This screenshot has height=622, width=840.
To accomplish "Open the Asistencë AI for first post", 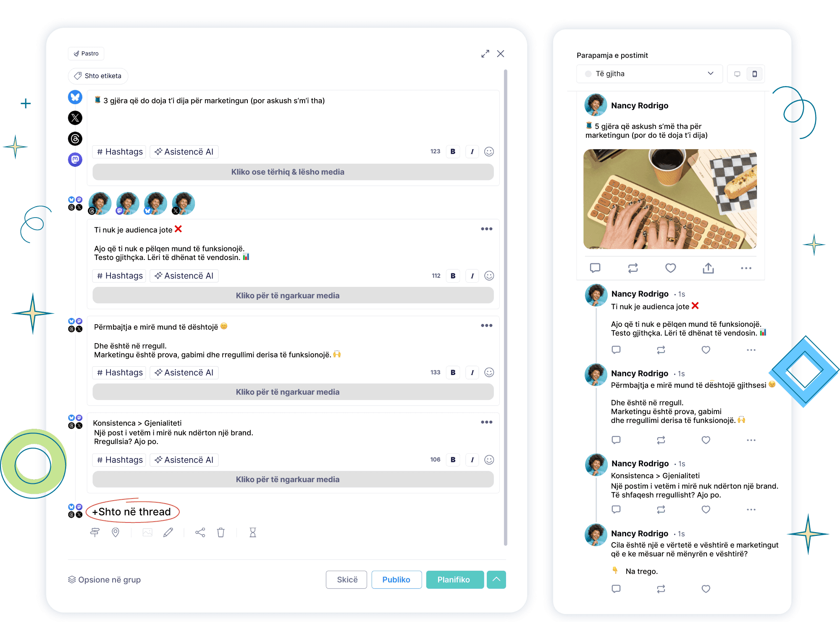I will click(184, 152).
